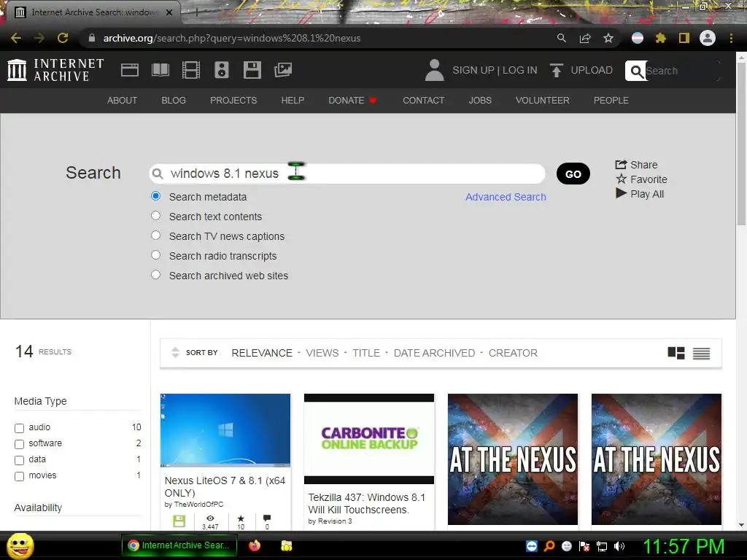Open the Video film-strip icon
747x560 pixels.
tap(191, 70)
